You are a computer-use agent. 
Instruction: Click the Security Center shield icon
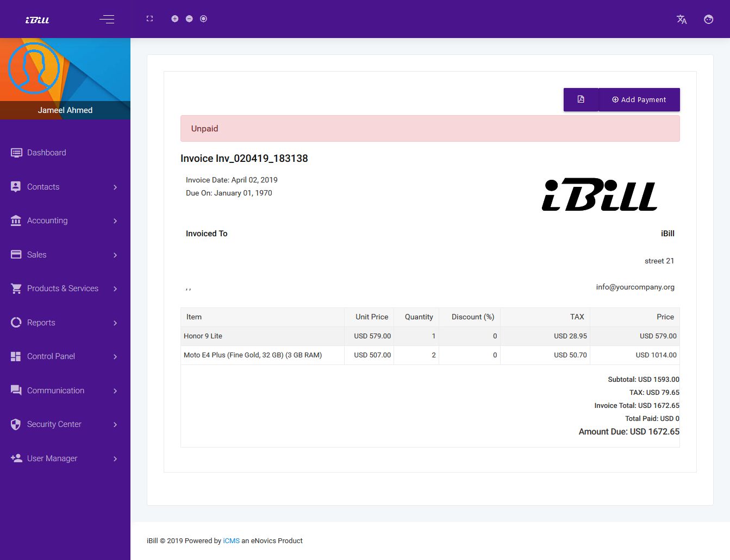[x=16, y=424]
